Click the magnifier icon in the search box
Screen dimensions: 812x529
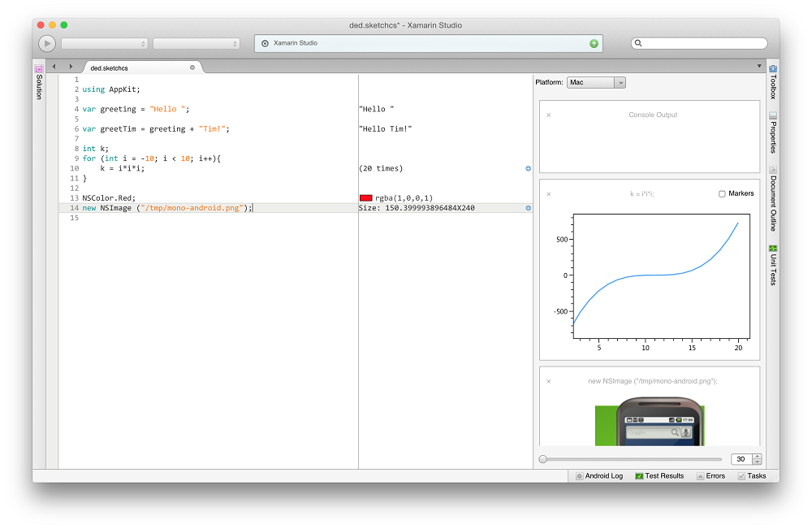click(638, 43)
